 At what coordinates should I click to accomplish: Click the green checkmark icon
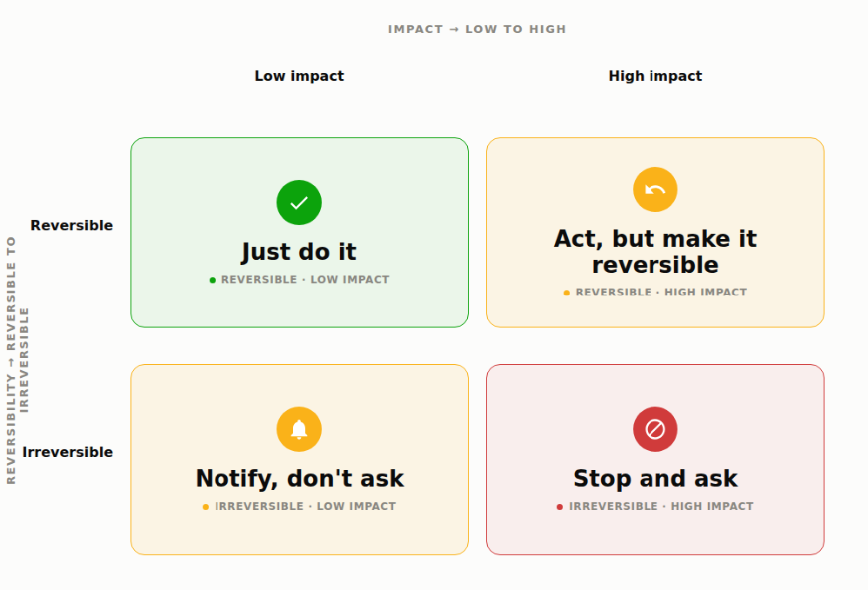299,203
